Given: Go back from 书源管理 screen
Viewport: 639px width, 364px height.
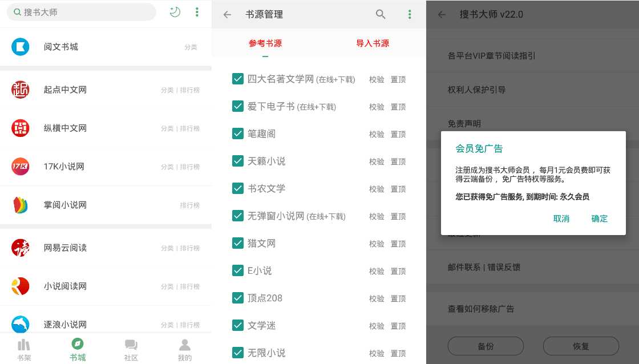Looking at the screenshot, I should (x=228, y=15).
